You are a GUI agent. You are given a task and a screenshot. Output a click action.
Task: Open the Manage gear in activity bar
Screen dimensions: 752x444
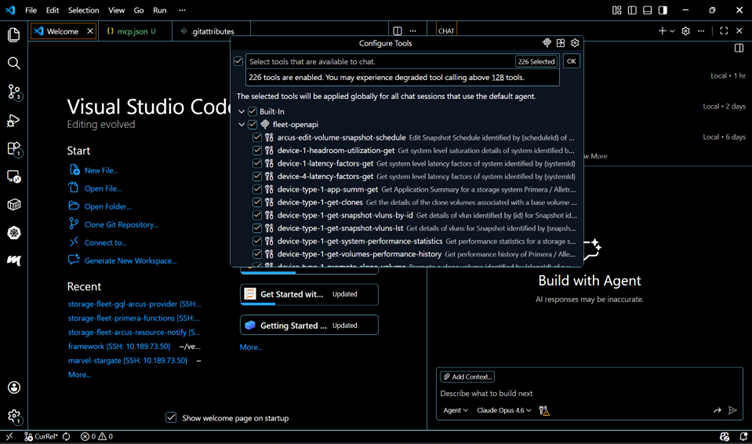tap(14, 416)
